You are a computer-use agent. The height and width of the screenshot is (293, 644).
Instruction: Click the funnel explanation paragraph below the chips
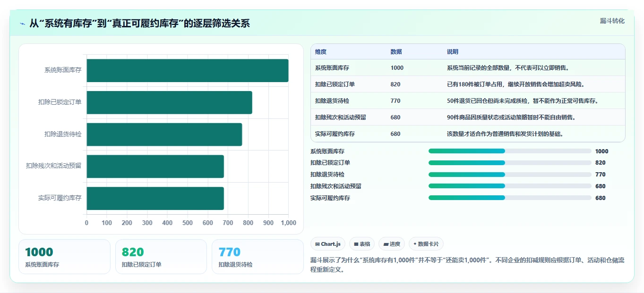point(467,265)
